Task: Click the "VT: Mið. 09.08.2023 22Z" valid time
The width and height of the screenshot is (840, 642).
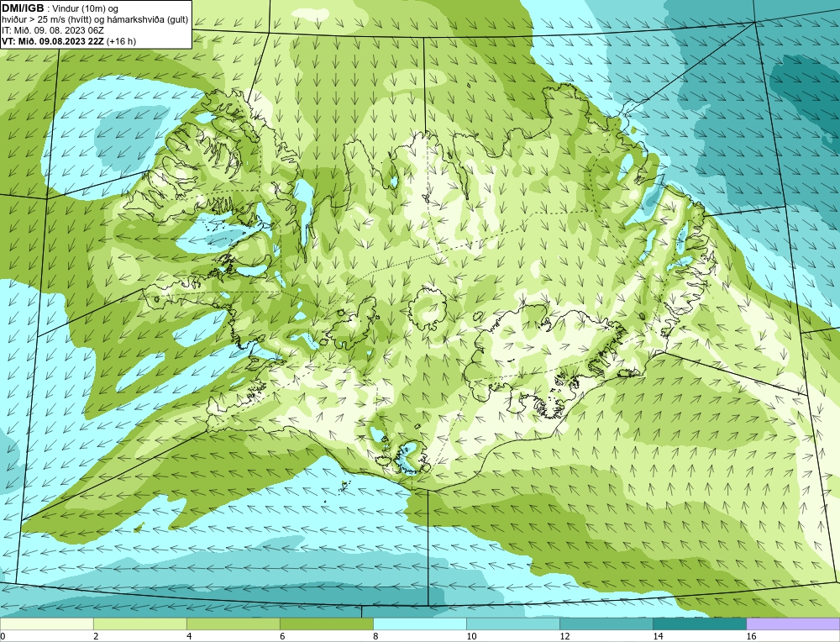Action: (53, 41)
